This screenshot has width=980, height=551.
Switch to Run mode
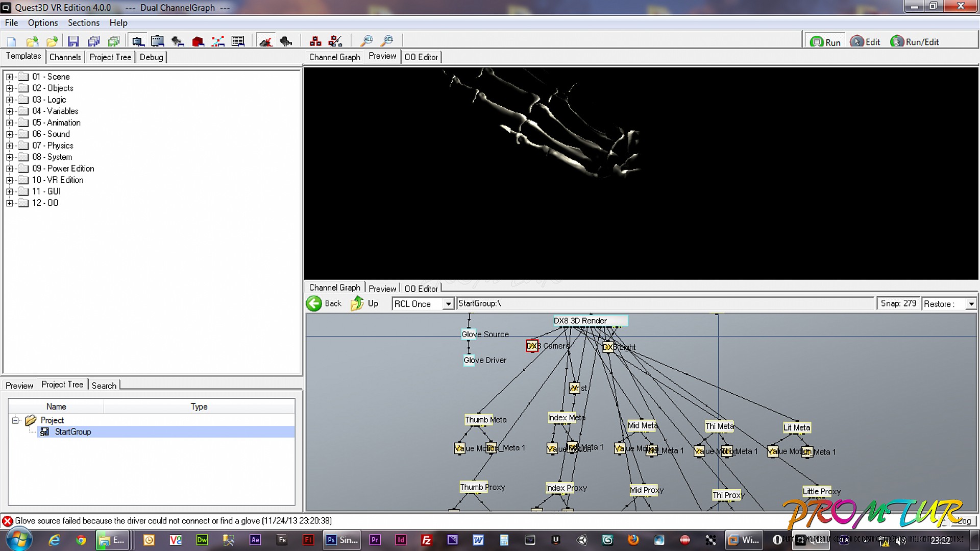[825, 42]
